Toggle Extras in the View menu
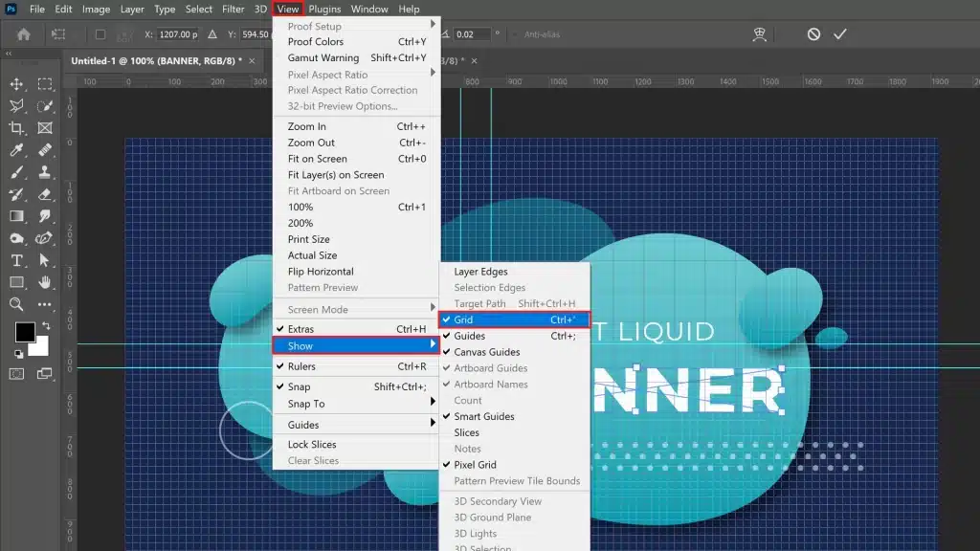 coord(356,329)
